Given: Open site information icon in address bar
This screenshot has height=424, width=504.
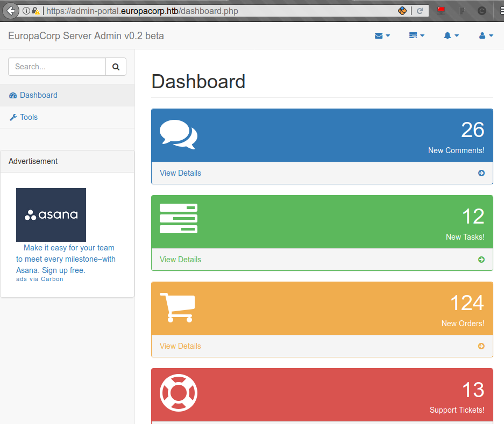Looking at the screenshot, I should click(26, 11).
